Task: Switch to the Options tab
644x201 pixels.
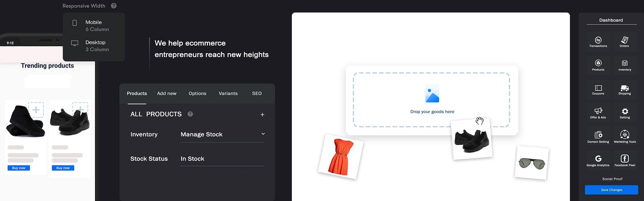Action: coord(197,93)
